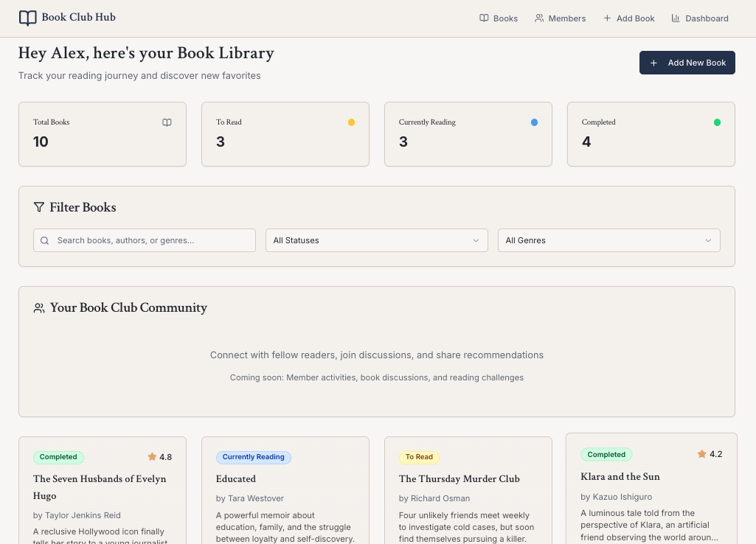Click the magnifier icon in the search box
Image resolution: width=756 pixels, height=544 pixels.
pyautogui.click(x=45, y=240)
